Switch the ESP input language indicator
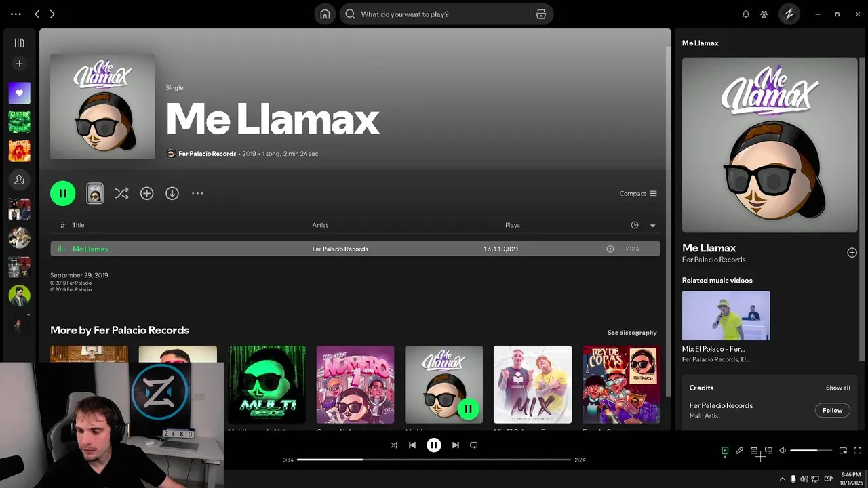The image size is (868, 488). tap(828, 479)
